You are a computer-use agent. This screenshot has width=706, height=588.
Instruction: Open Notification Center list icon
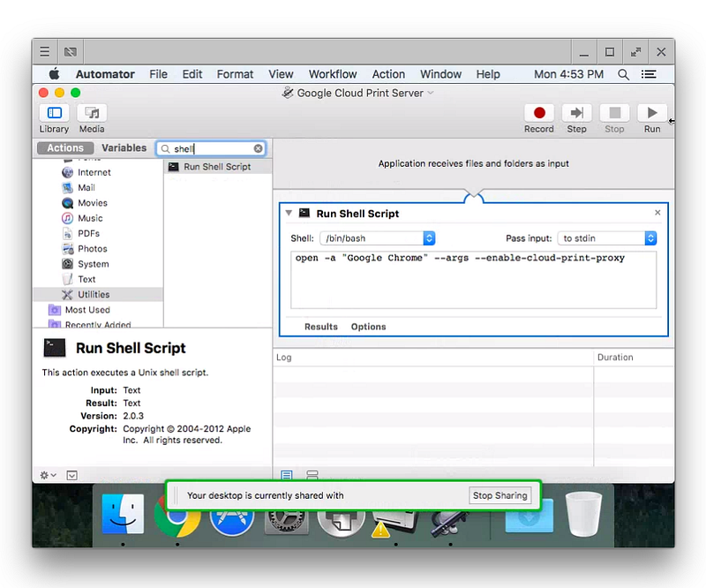coord(649,74)
